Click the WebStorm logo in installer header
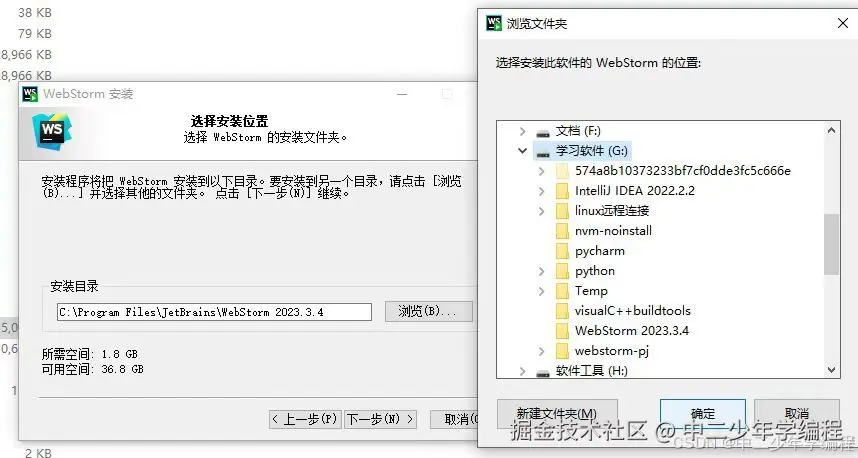This screenshot has height=458, width=858. pyautogui.click(x=51, y=131)
